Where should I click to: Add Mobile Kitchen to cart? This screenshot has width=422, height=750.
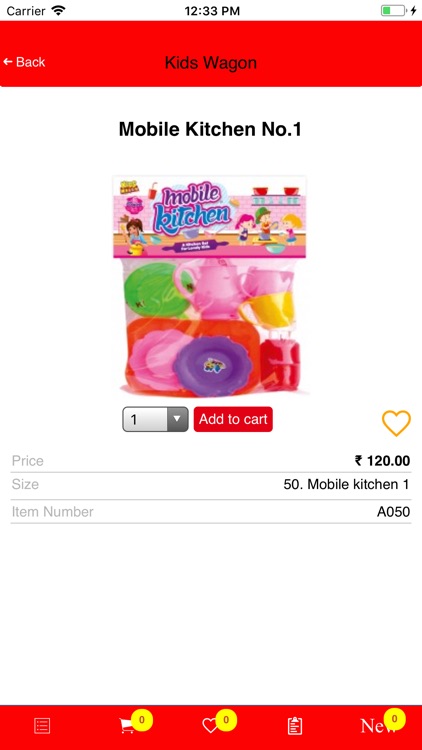pyautogui.click(x=233, y=419)
